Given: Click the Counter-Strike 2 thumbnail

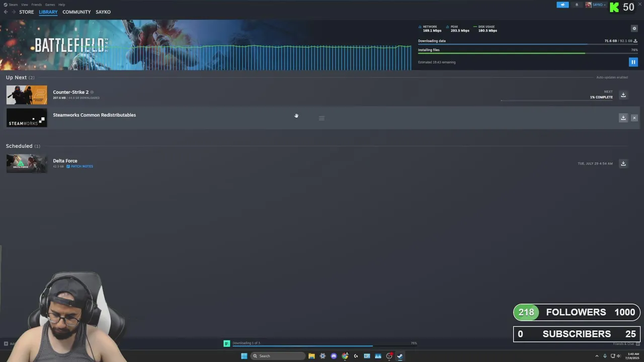Looking at the screenshot, I should point(27,95).
